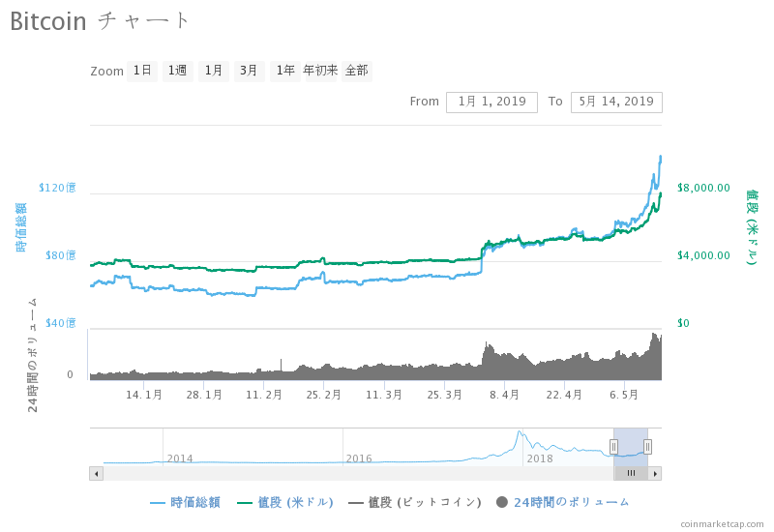The height and width of the screenshot is (532, 774).
Task: Select the 3月 zoom button
Action: tap(250, 71)
